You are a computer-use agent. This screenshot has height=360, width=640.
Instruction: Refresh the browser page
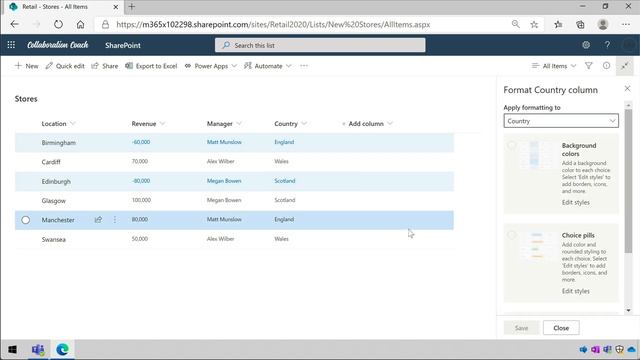point(58,24)
